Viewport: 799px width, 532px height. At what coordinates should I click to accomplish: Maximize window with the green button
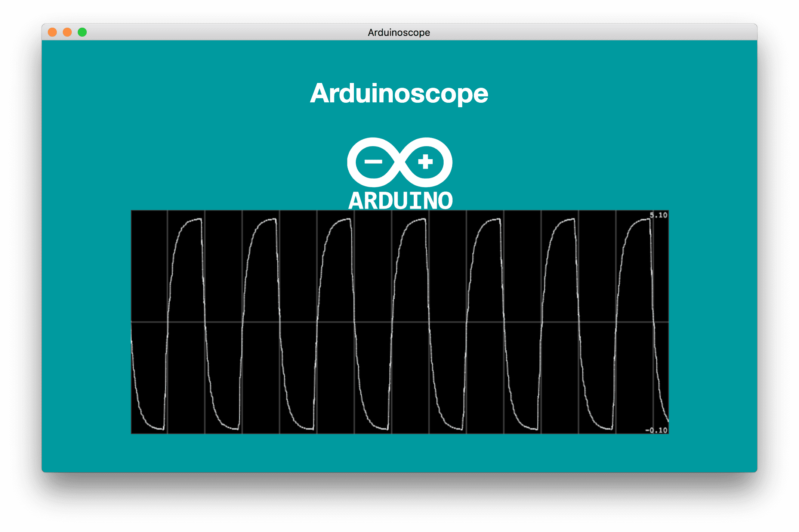(x=82, y=33)
